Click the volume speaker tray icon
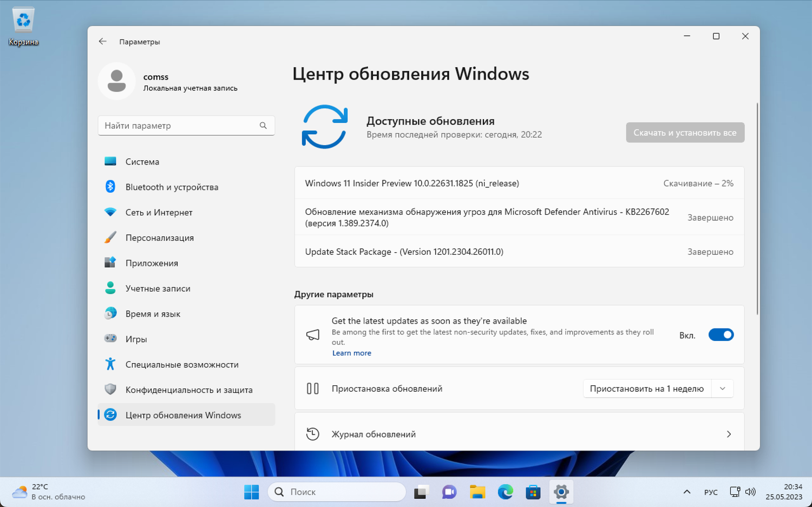This screenshot has width=812, height=507. coord(750,492)
